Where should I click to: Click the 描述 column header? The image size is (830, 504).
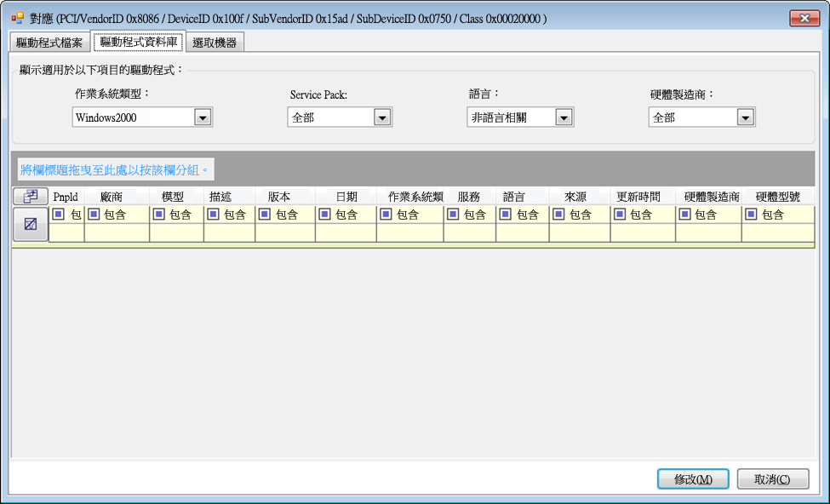point(220,197)
